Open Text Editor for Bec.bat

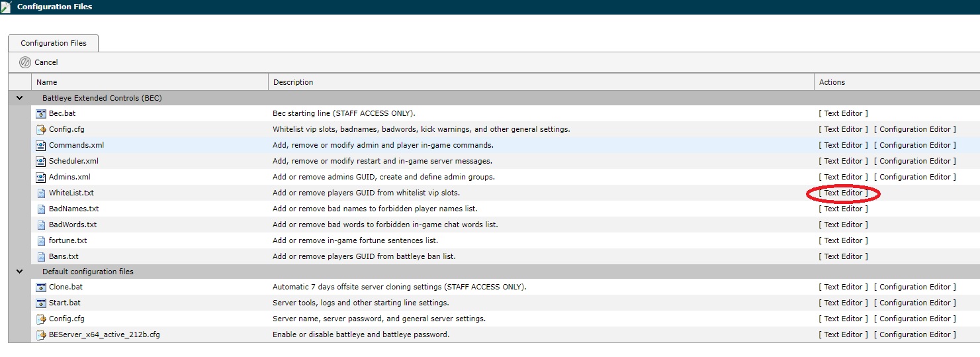(x=843, y=113)
